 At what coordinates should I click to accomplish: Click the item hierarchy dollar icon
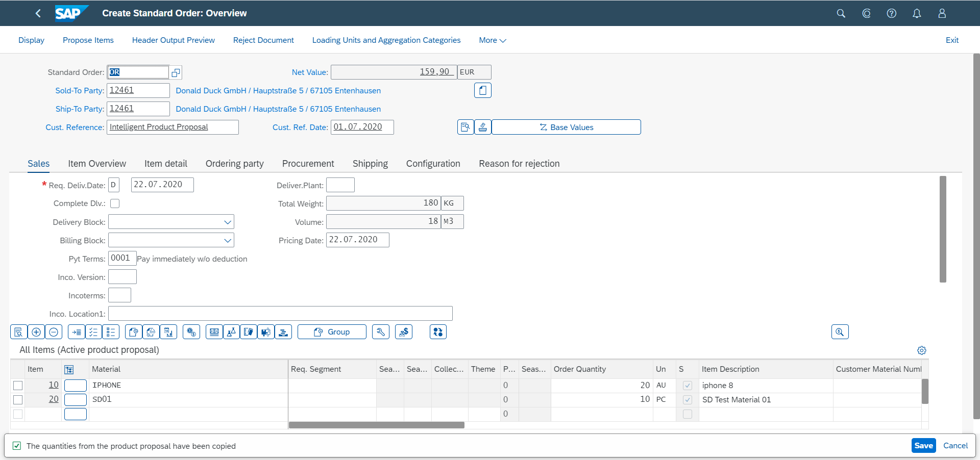pos(403,331)
